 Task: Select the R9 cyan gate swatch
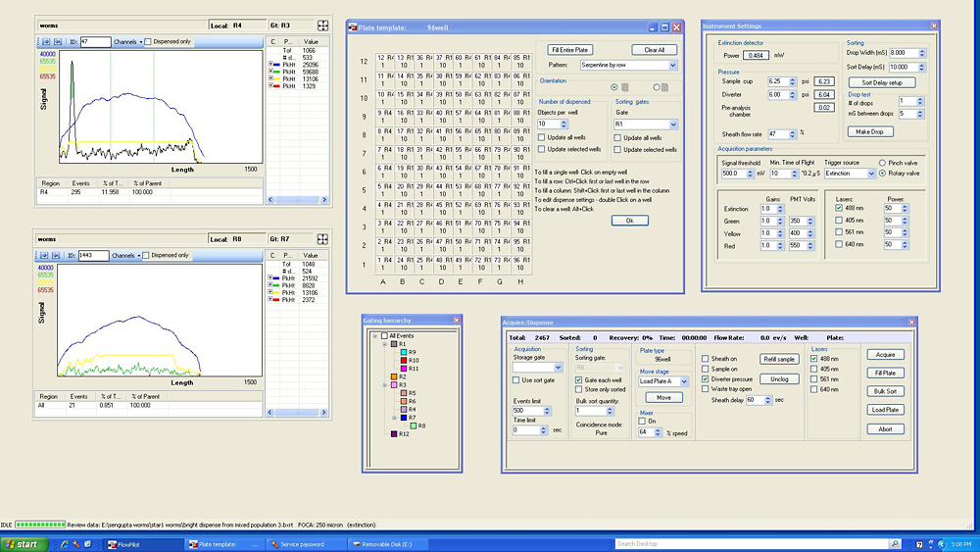click(x=403, y=352)
